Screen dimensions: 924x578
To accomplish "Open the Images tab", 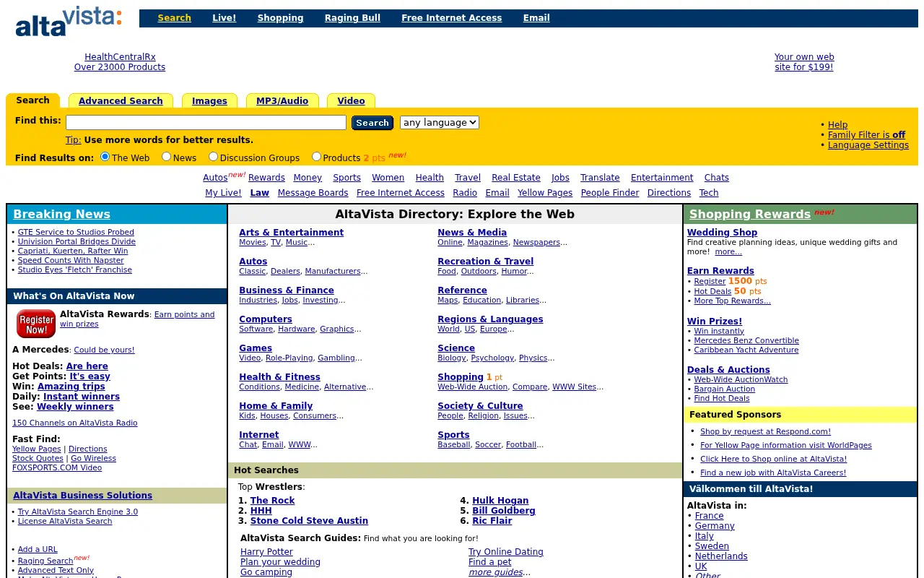I will coord(209,101).
